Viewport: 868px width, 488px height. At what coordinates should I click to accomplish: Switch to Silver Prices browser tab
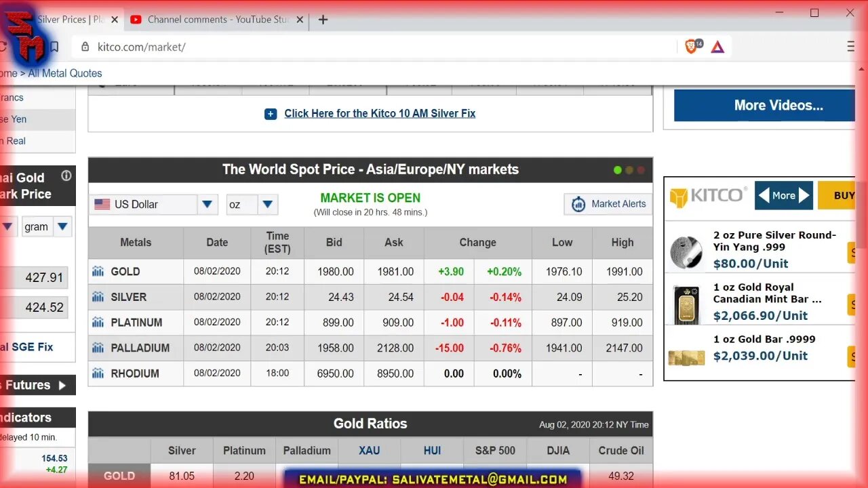pos(71,20)
